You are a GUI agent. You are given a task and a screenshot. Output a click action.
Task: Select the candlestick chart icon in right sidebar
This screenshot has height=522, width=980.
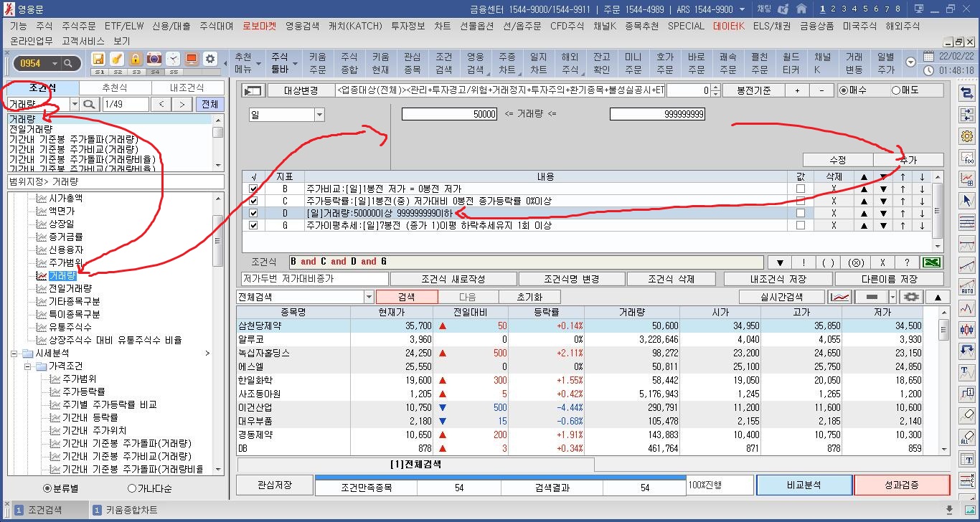(x=967, y=328)
